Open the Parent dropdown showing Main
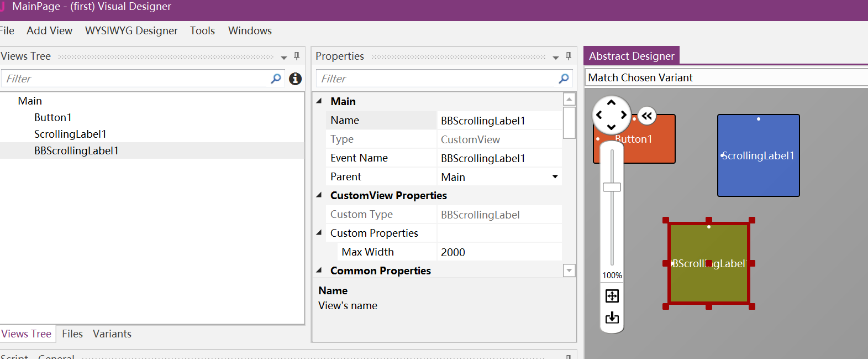 point(555,177)
